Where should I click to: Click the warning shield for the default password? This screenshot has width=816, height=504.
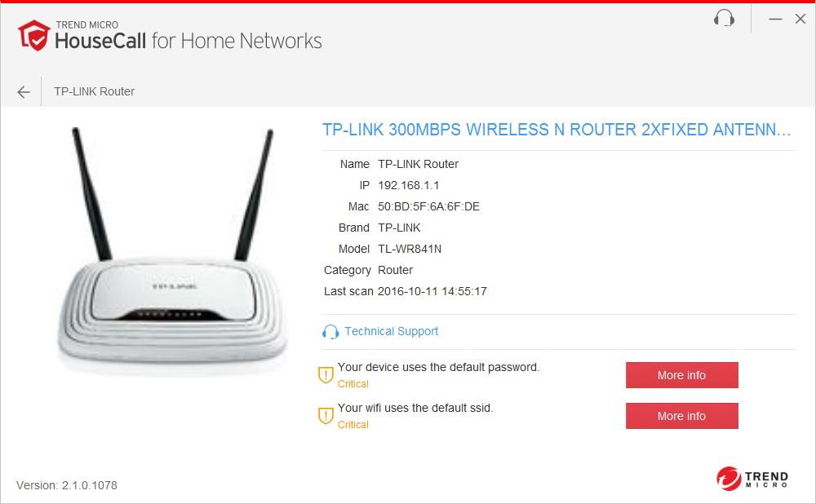coord(326,374)
